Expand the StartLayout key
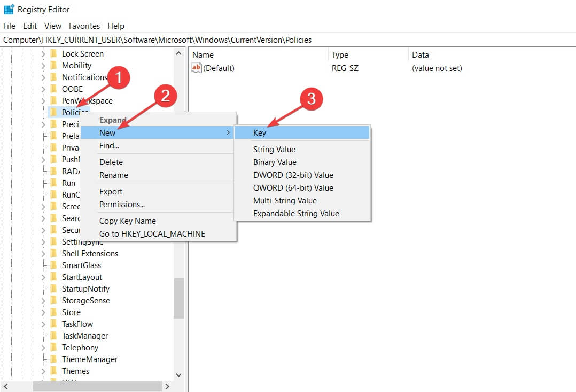Screen dimensions: 576x392 (43, 277)
